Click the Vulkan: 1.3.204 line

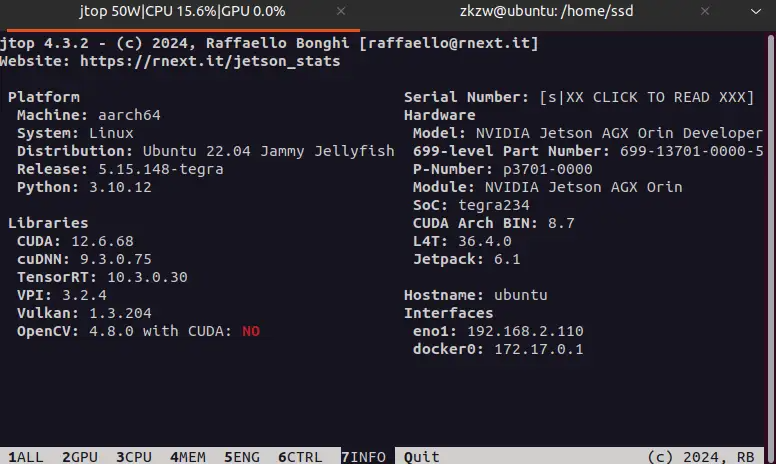[x=84, y=313]
